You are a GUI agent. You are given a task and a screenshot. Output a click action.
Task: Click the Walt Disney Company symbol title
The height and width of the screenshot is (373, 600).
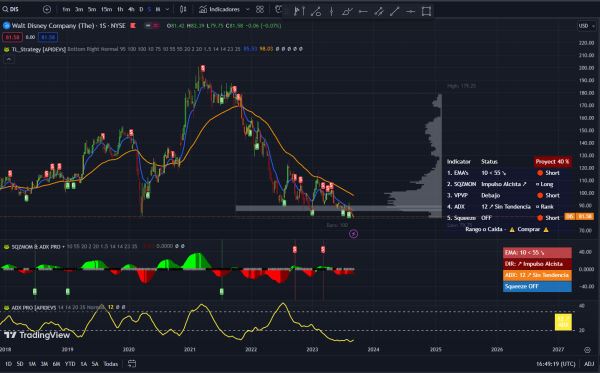click(x=69, y=26)
